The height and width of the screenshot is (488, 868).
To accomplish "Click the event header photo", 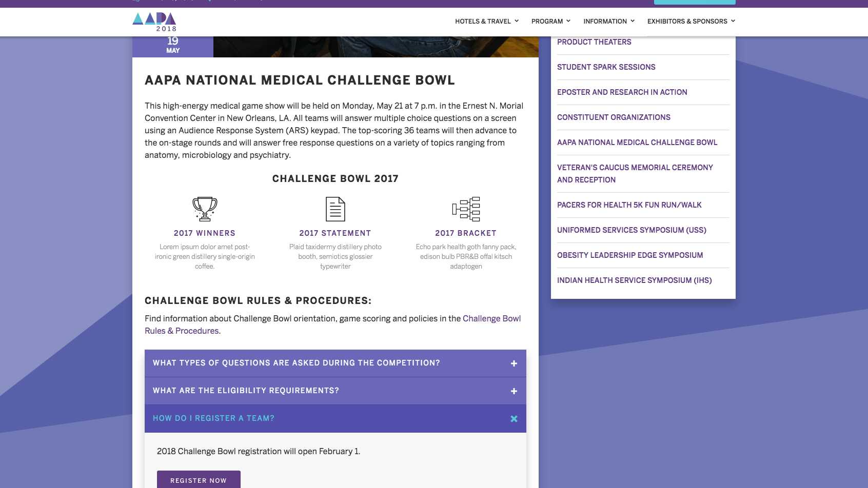I will click(x=376, y=47).
